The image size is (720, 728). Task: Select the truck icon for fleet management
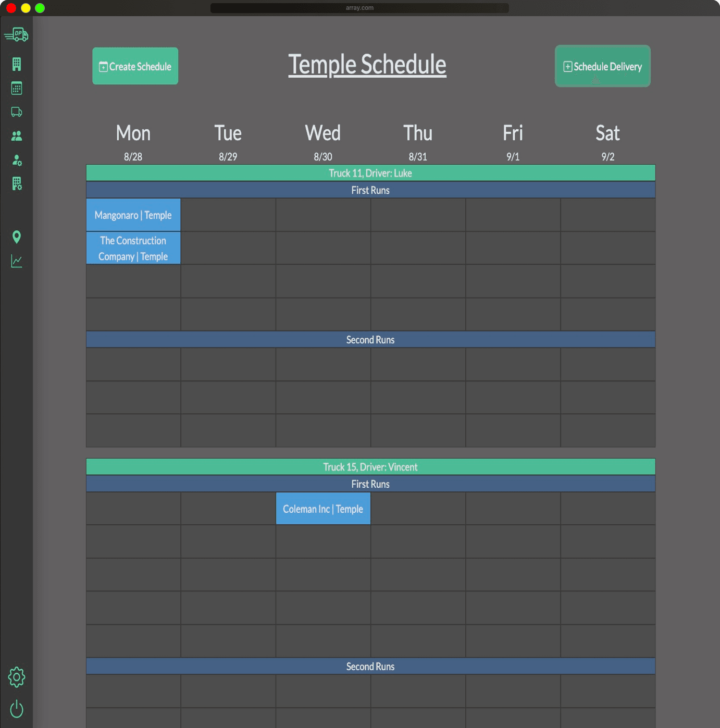(x=16, y=112)
